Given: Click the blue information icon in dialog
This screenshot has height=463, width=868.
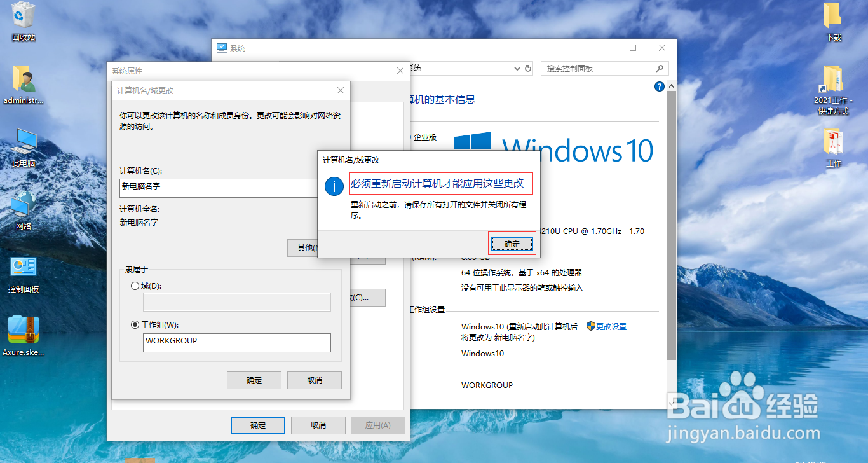Looking at the screenshot, I should tap(334, 186).
